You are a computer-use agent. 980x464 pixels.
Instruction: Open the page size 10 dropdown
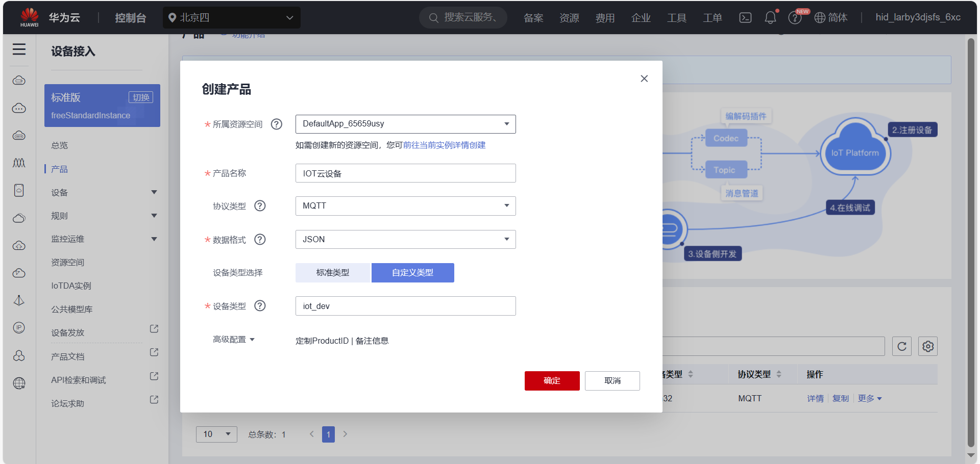coord(216,434)
